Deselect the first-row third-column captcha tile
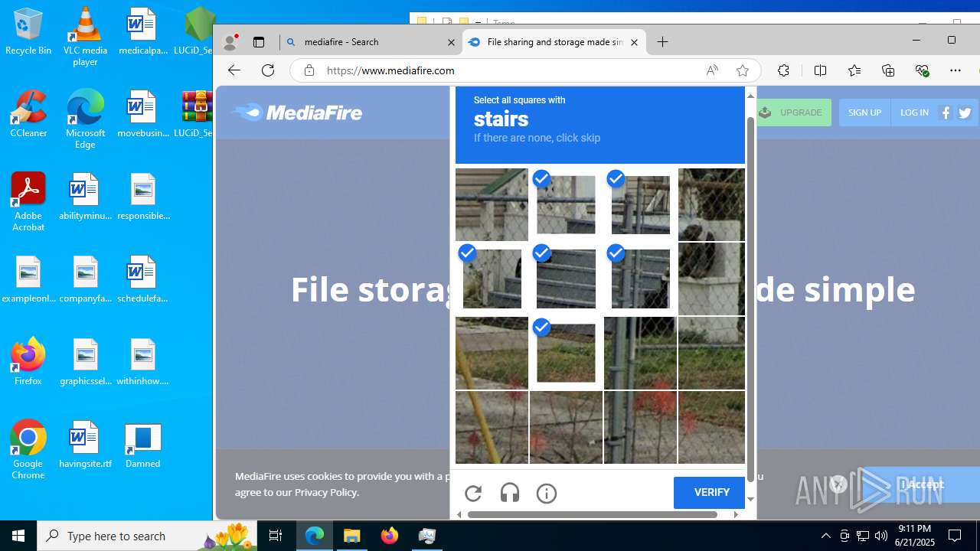 [x=640, y=204]
